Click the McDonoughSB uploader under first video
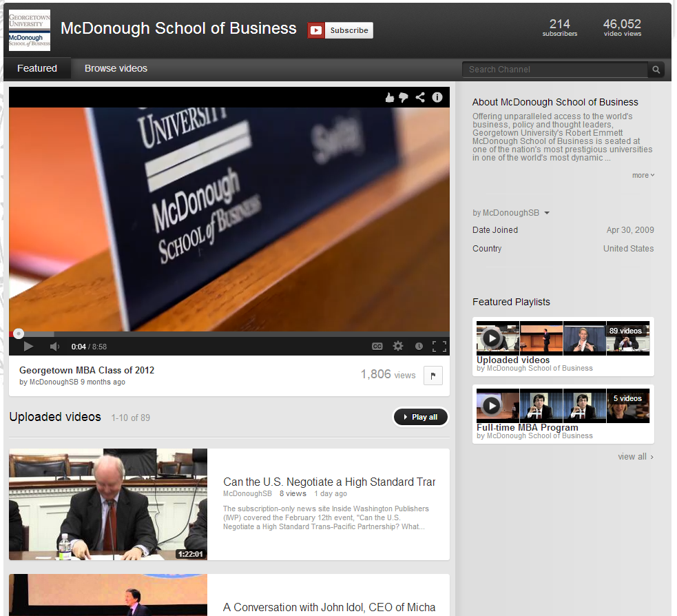677x616 pixels. tap(247, 494)
